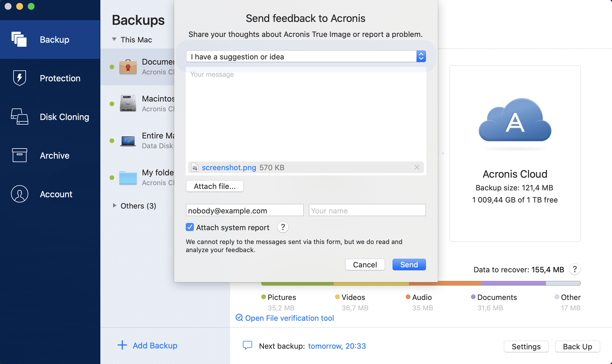Click the Pictures segment of usage bar
Viewport: 612px width, 364px height.
[x=297, y=284]
